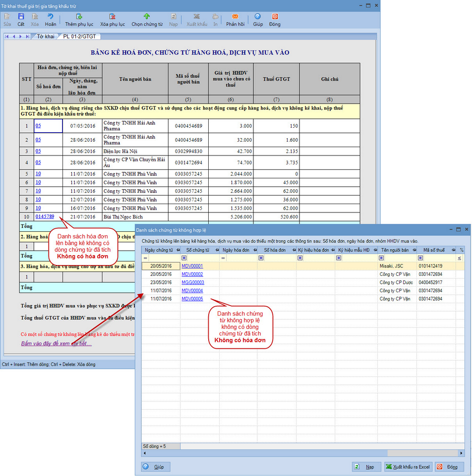
Task: Open filter operator for Số hóa đơn
Action: 261,258
